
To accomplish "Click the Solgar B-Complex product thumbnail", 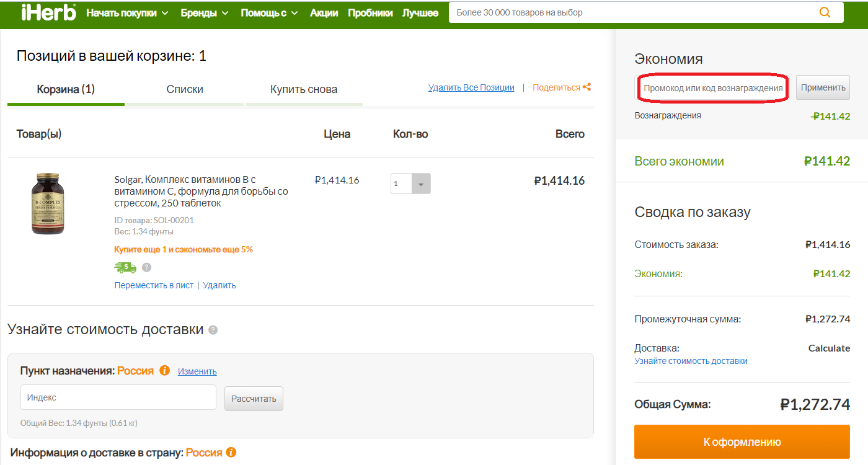I will pyautogui.click(x=48, y=203).
